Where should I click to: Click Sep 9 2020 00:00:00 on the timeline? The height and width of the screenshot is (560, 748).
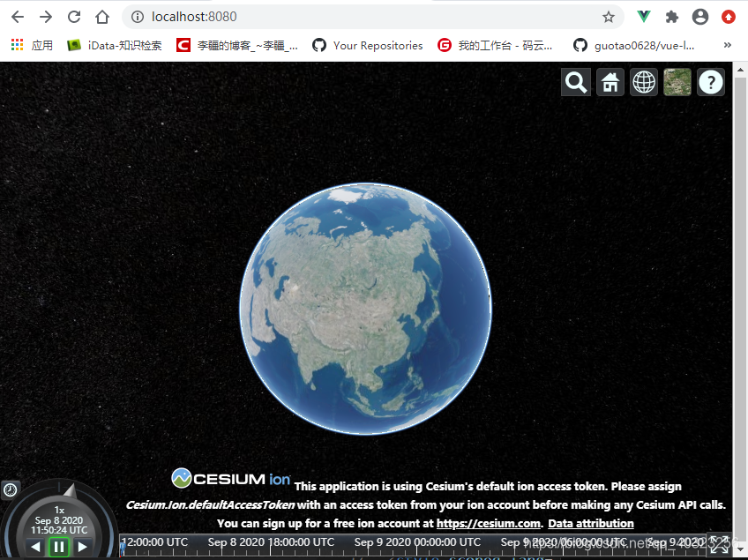pyautogui.click(x=416, y=542)
